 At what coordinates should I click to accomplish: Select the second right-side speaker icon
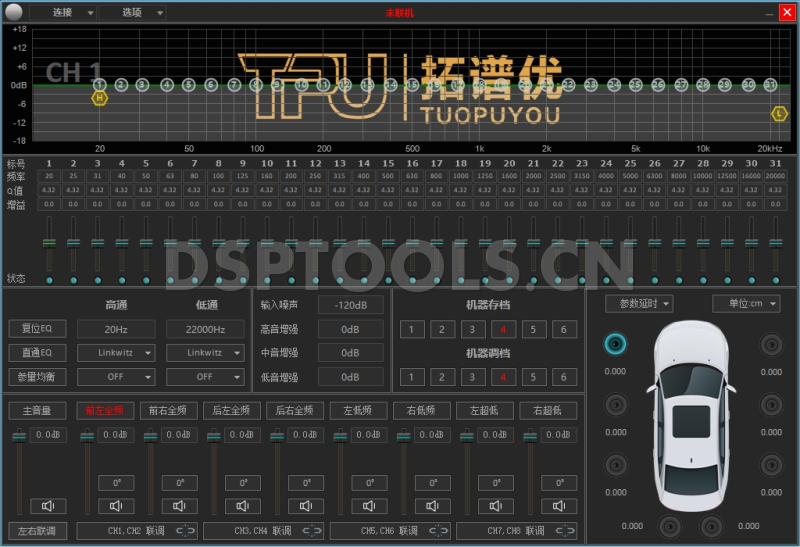pyautogui.click(x=771, y=405)
